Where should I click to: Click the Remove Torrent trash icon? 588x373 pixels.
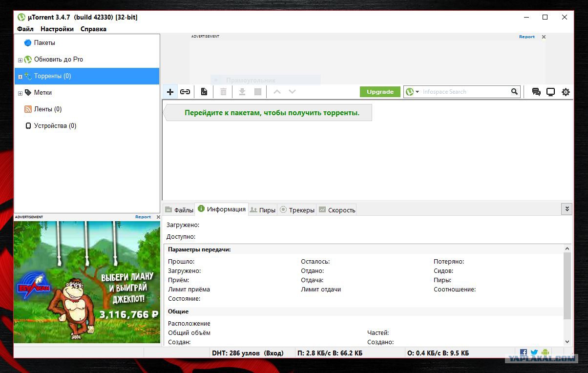(223, 92)
